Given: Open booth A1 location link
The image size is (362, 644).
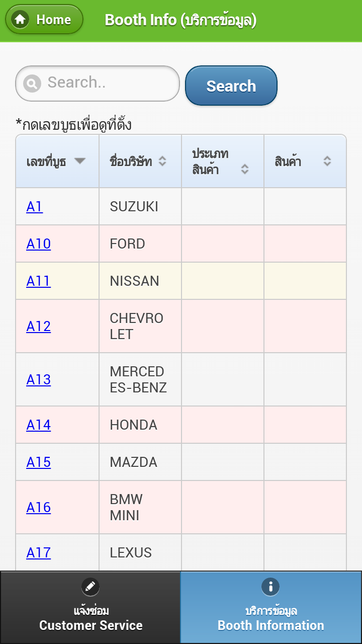Looking at the screenshot, I should (x=34, y=206).
